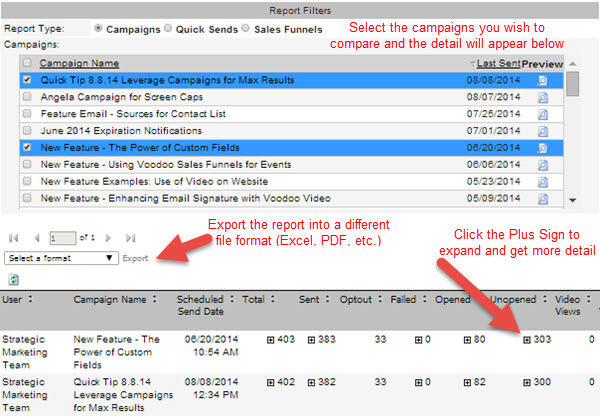Click the page number input field
This screenshot has width=600, height=416.
click(x=63, y=238)
